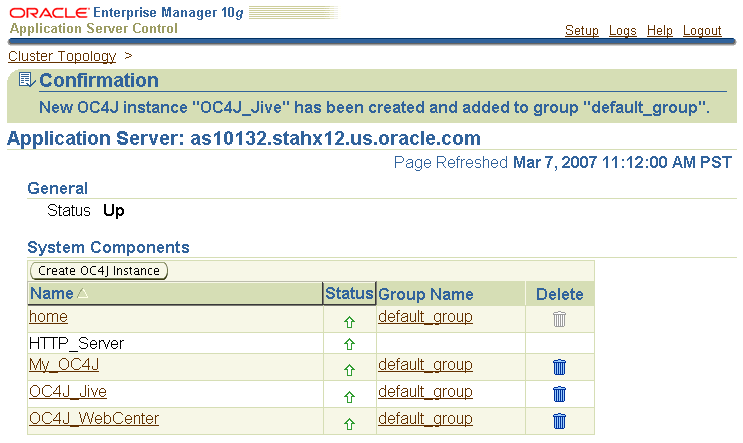The image size is (743, 443).
Task: Click the HTTP_Server name text
Action: coord(76,343)
